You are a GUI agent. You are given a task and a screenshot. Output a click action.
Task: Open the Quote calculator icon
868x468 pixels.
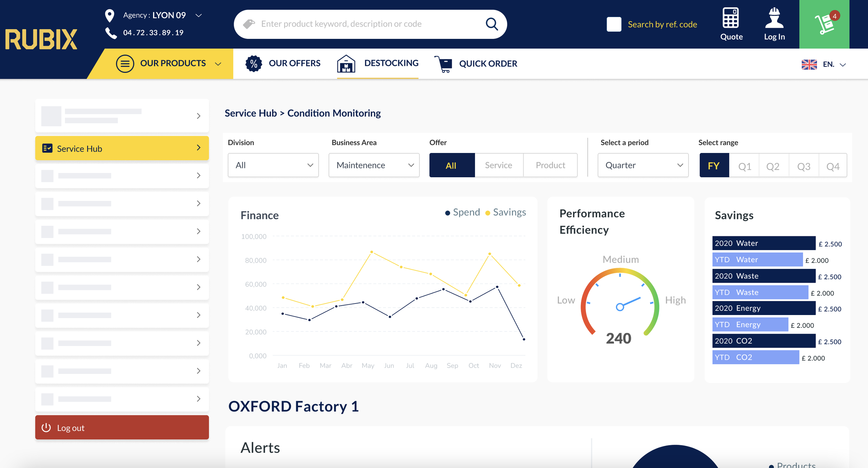pos(731,18)
